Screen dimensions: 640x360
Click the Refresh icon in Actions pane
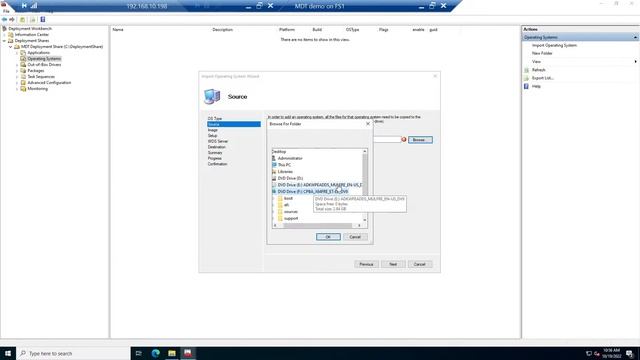point(527,70)
